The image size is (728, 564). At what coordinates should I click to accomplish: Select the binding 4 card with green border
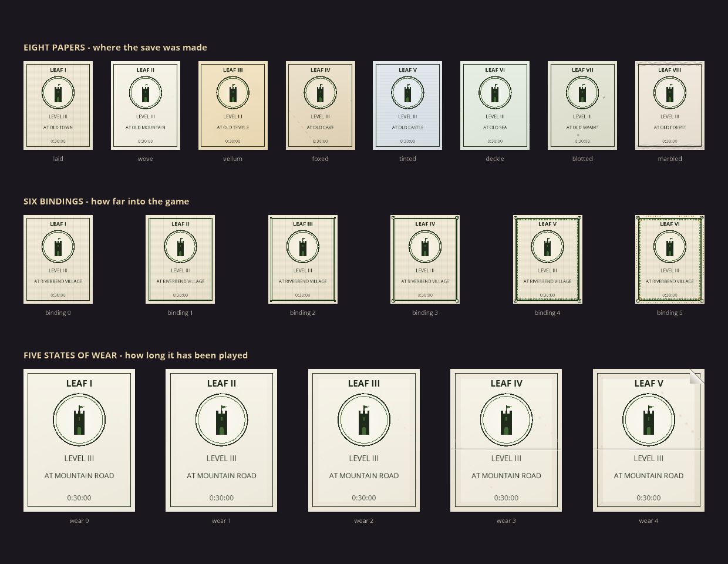tap(548, 259)
